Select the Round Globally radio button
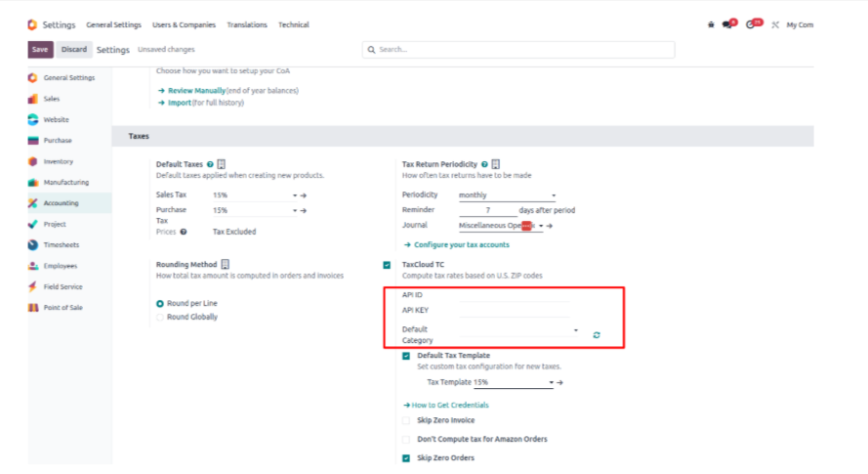 [161, 318]
